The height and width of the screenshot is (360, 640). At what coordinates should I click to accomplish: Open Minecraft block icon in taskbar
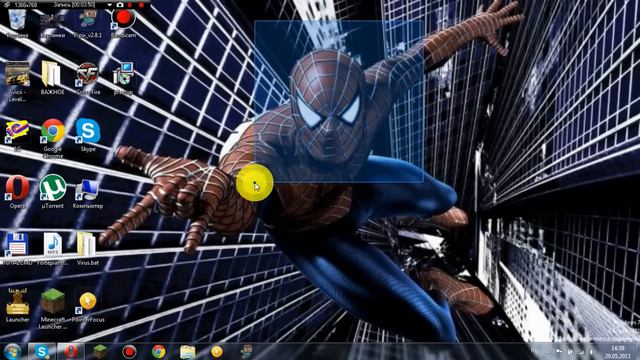pyautogui.click(x=100, y=351)
